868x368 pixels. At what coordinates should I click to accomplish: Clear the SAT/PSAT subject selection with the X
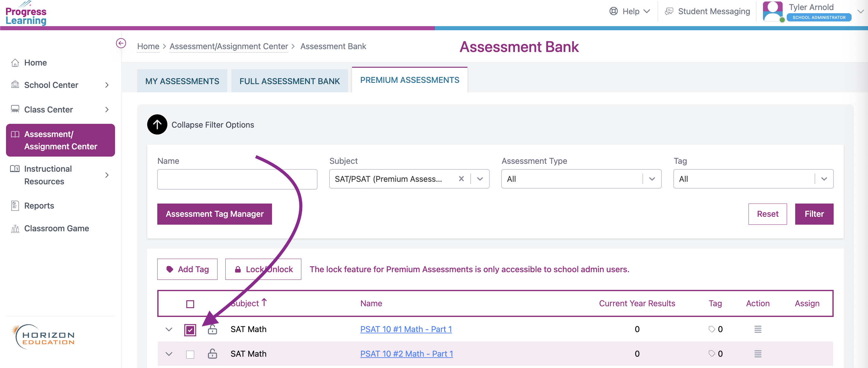(461, 179)
